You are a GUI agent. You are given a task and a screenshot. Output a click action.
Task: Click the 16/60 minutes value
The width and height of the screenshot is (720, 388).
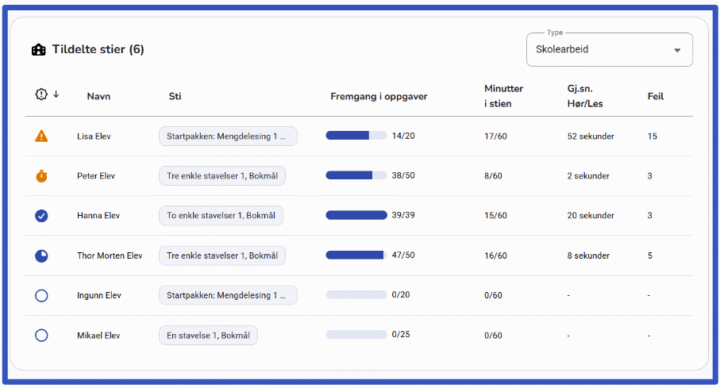point(495,256)
